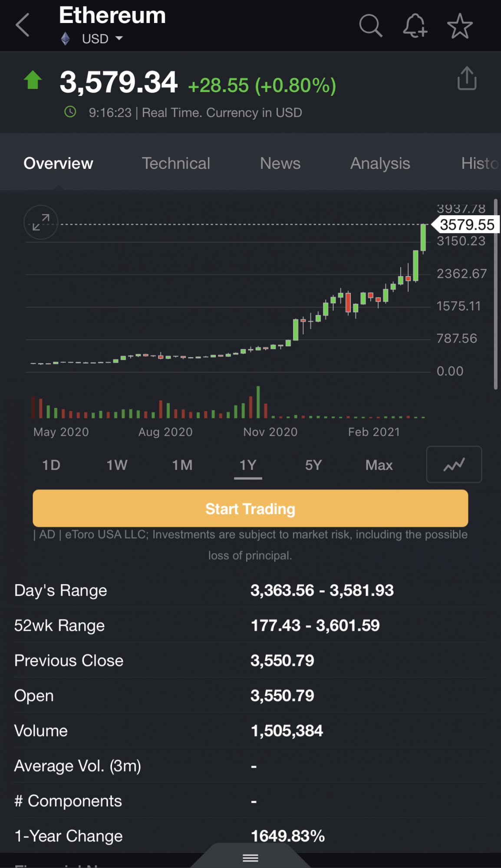Screen dimensions: 501x868
Task: Open the search magnifier icon
Action: tap(371, 26)
